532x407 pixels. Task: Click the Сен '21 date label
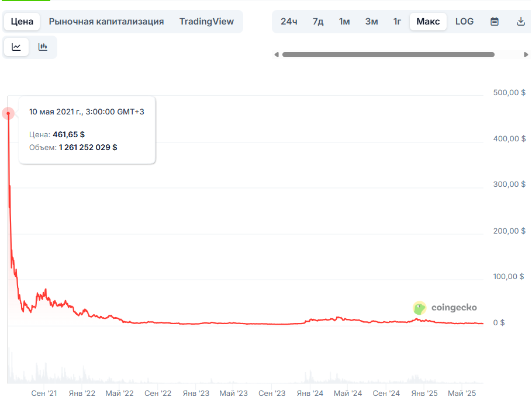pyautogui.click(x=44, y=394)
